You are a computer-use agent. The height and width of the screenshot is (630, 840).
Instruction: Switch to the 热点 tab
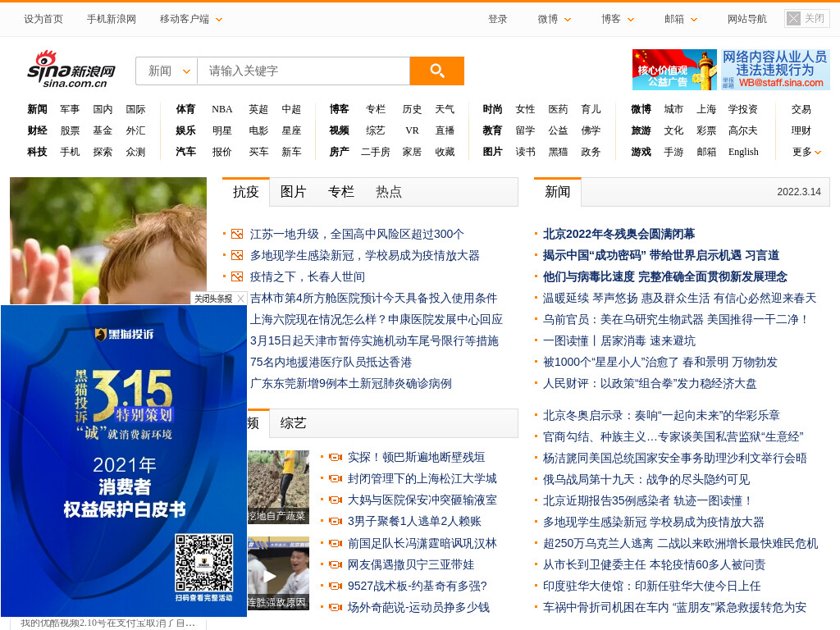(x=388, y=192)
